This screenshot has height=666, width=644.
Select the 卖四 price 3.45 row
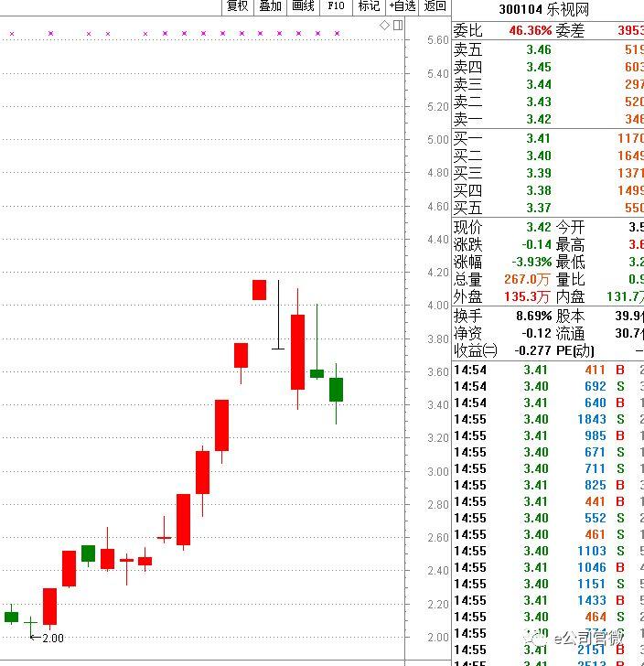pyautogui.click(x=548, y=67)
